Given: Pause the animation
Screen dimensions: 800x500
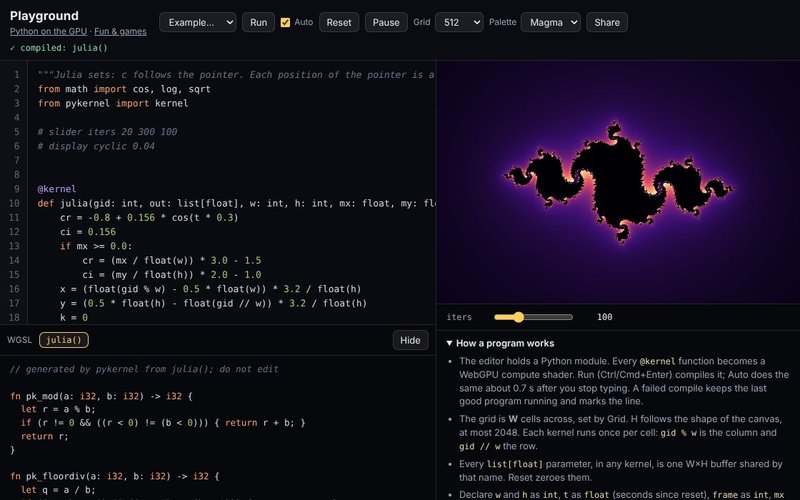Looking at the screenshot, I should 386,22.
